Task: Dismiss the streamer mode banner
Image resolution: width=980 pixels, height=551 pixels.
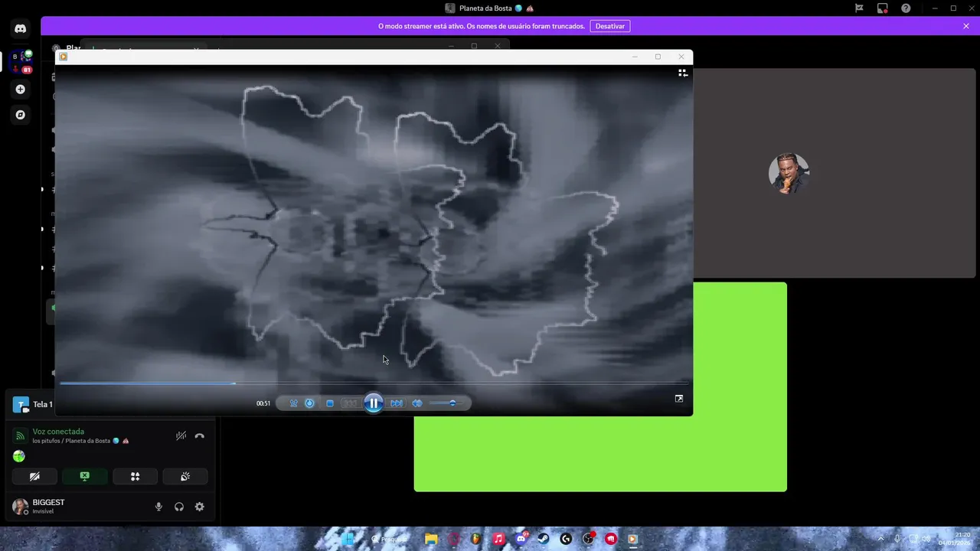Action: coord(966,26)
